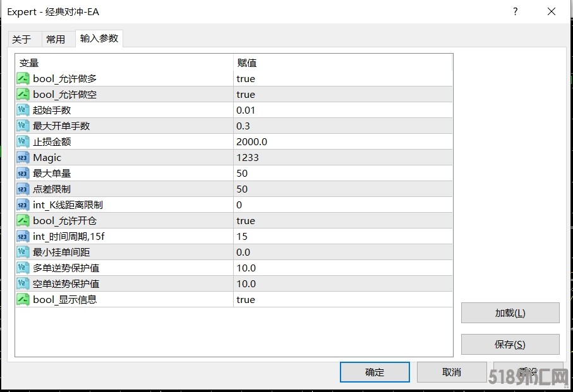573x392 pixels.
Task: Click the icon beside bool_显示信息
Action: pyautogui.click(x=23, y=299)
